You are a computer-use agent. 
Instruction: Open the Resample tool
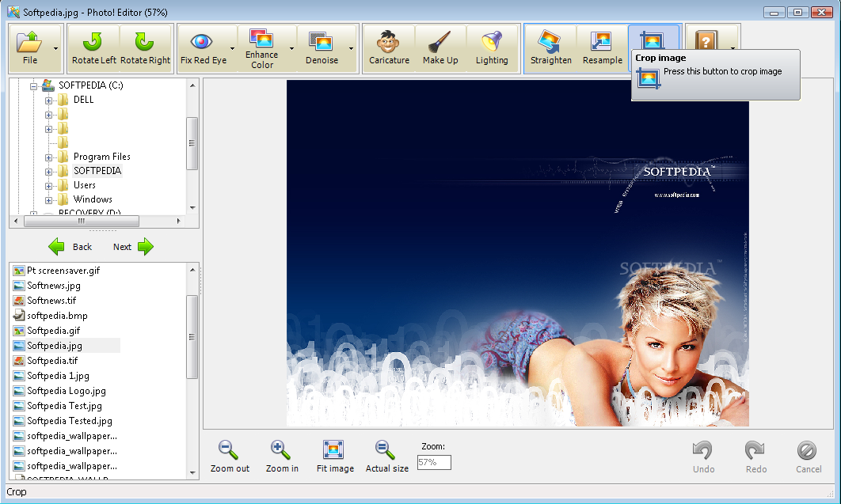(x=603, y=48)
